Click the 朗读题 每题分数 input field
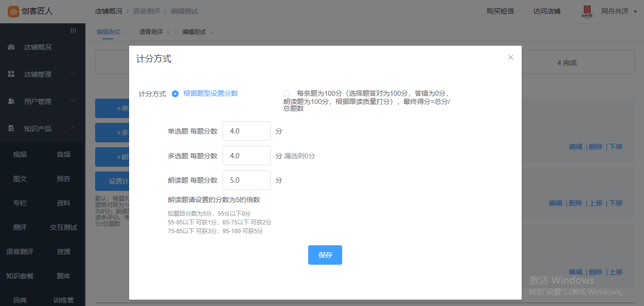 click(x=246, y=180)
